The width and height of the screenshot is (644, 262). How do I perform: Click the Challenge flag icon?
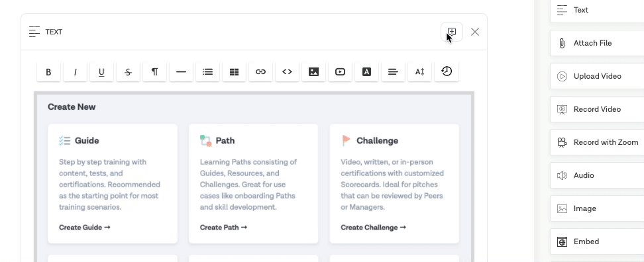tap(347, 141)
